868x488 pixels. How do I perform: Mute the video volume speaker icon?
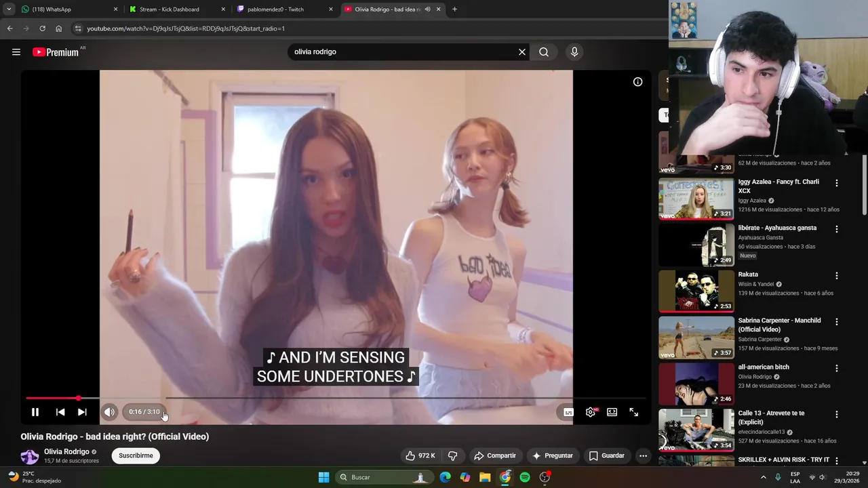click(x=109, y=412)
